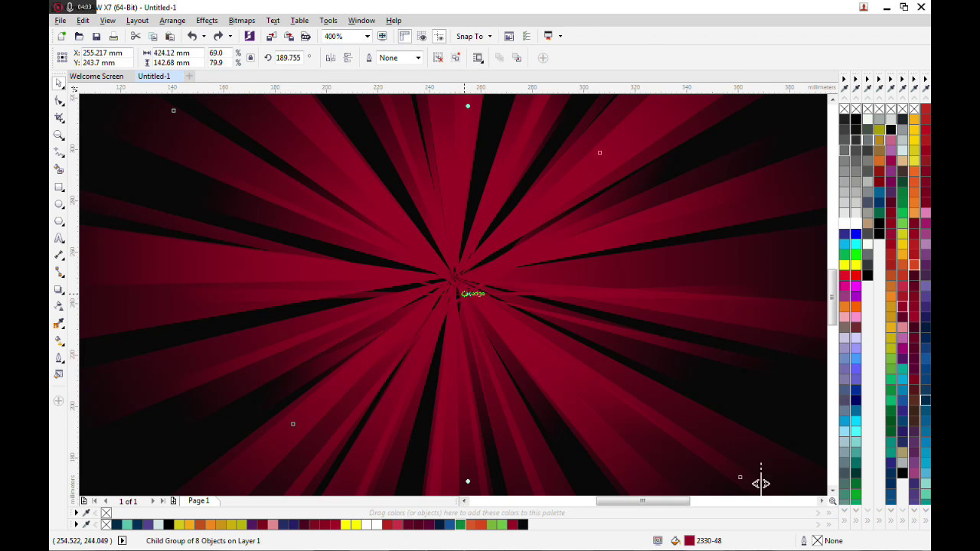Open the Effects menu
This screenshot has width=980, height=551.
pyautogui.click(x=207, y=21)
